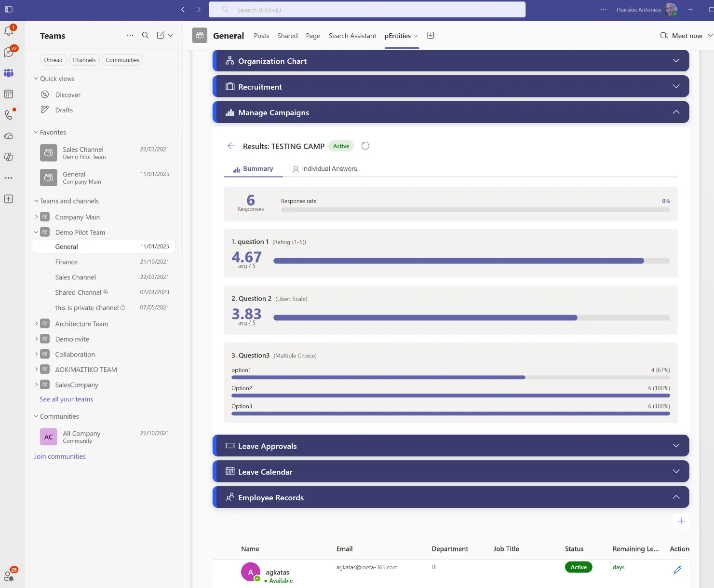
Task: Expand the Architecture Team
Action: [x=36, y=324]
